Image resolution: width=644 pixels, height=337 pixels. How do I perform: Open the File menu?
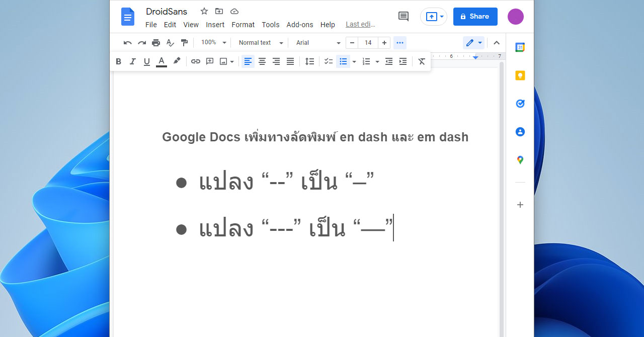coord(151,25)
